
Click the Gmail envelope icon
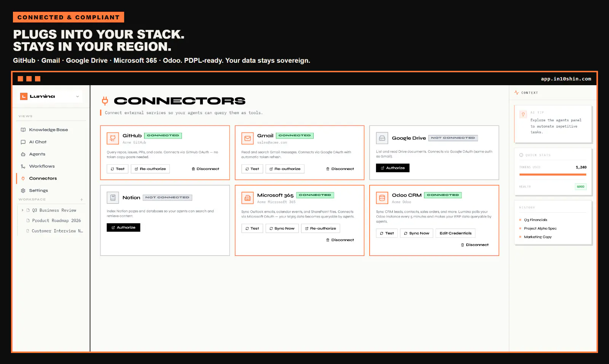click(247, 138)
